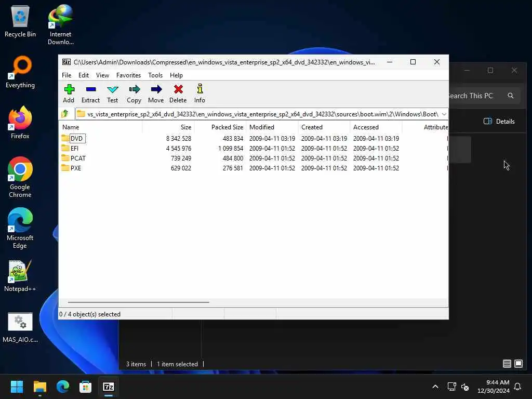Open Recycle Bin desktop icon
The height and width of the screenshot is (399, 532).
[x=20, y=22]
